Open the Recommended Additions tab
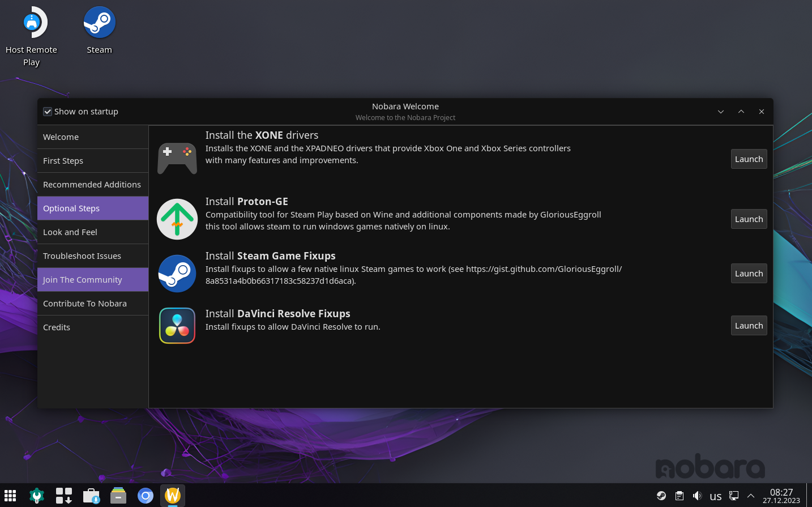The height and width of the screenshot is (507, 812). (x=93, y=185)
